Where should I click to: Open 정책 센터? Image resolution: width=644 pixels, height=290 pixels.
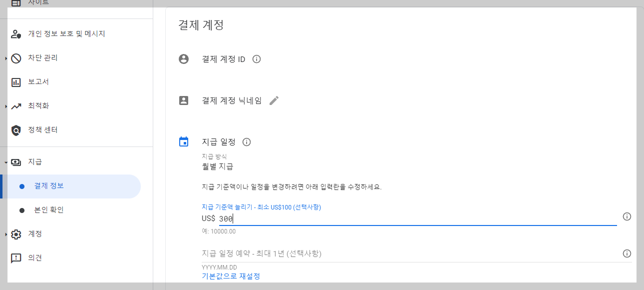pos(43,130)
